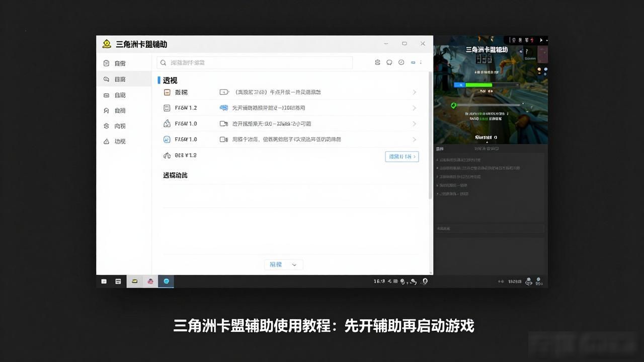The image size is (644, 362).
Task: Click the camera icon in the flask row description
Action: 224,124
